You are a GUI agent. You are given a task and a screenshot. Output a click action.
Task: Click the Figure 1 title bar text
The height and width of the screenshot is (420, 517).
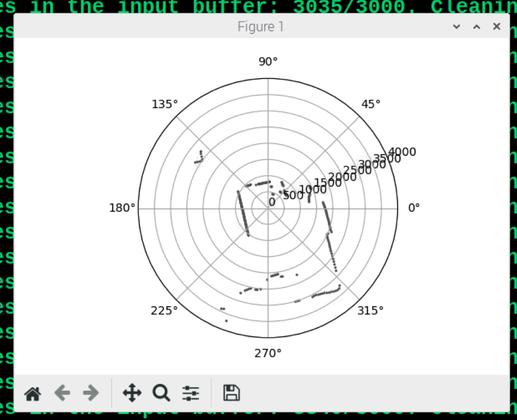(x=261, y=27)
